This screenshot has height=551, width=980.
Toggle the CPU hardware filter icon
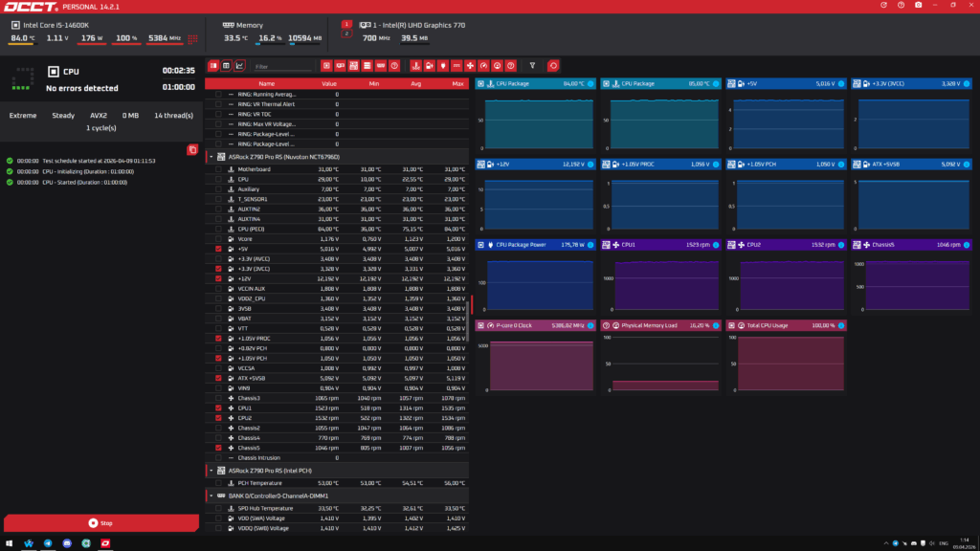pos(326,66)
